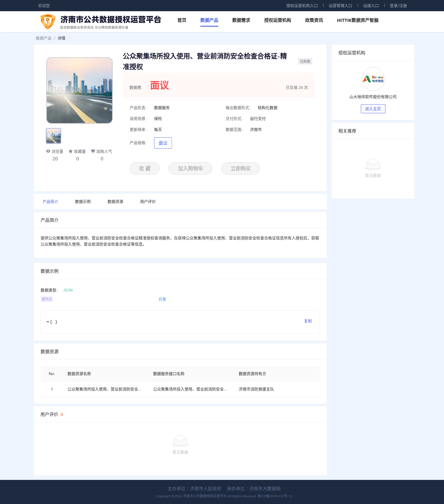Click the ICP number 鲁ICP备09101432号-13
The image size is (444, 504).
tap(275, 496)
